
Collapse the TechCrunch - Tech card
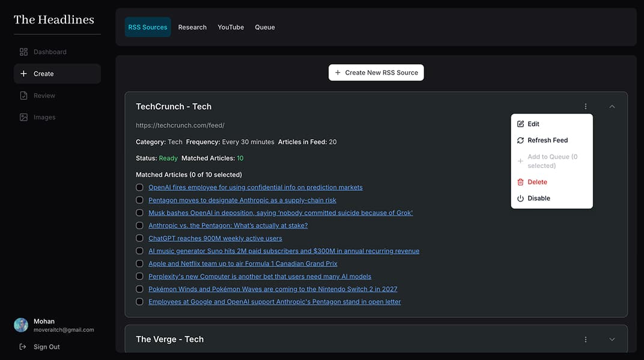coord(612,106)
